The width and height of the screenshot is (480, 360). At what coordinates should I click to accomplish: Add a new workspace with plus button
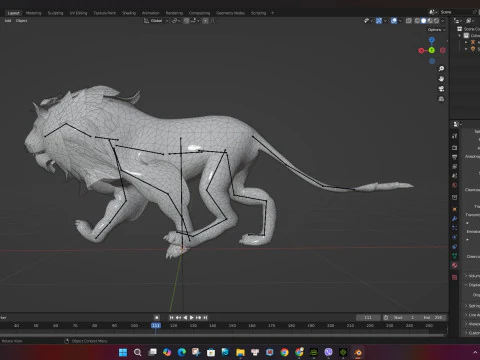point(272,13)
